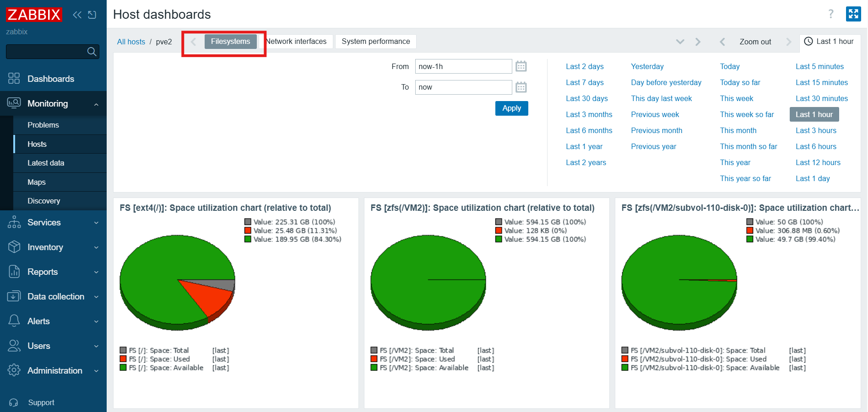Click the previous dashboard page arrow

(x=193, y=42)
